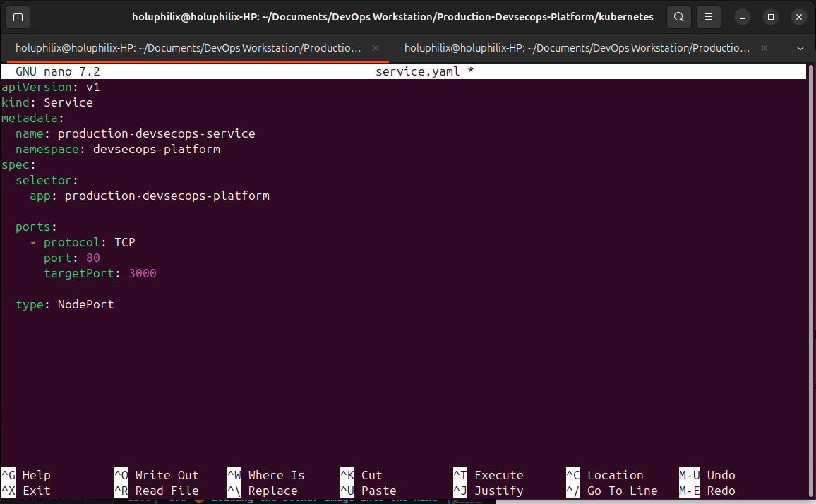The height and width of the screenshot is (504, 816).
Task: Minimize the terminal window
Action: click(x=743, y=17)
